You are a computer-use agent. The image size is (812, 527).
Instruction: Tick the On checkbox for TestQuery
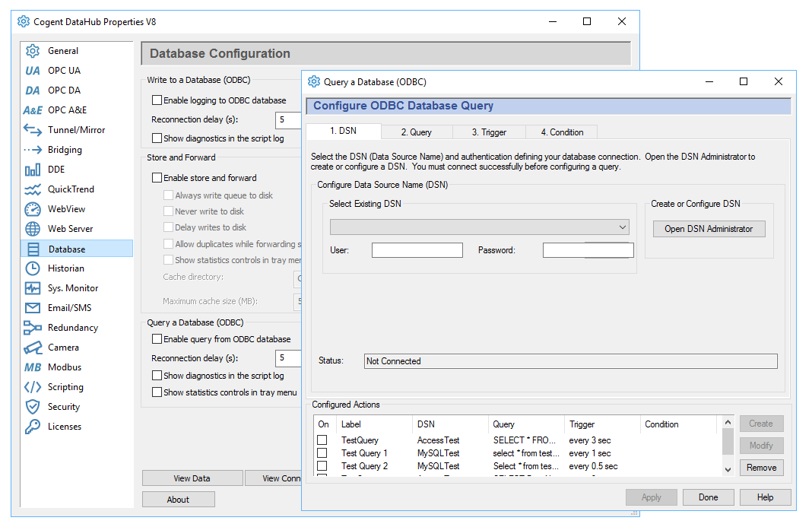point(322,440)
